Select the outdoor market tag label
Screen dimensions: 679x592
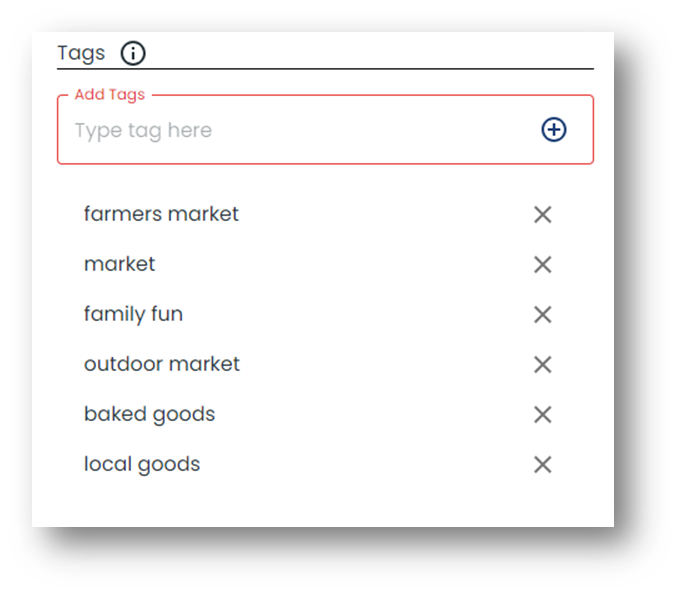pyautogui.click(x=162, y=364)
